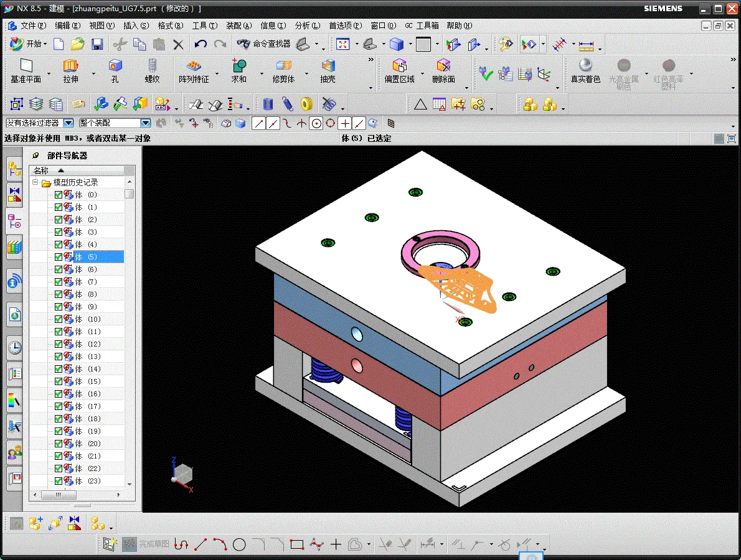Open the 装配(A) menu
The width and height of the screenshot is (741, 560).
(x=238, y=26)
